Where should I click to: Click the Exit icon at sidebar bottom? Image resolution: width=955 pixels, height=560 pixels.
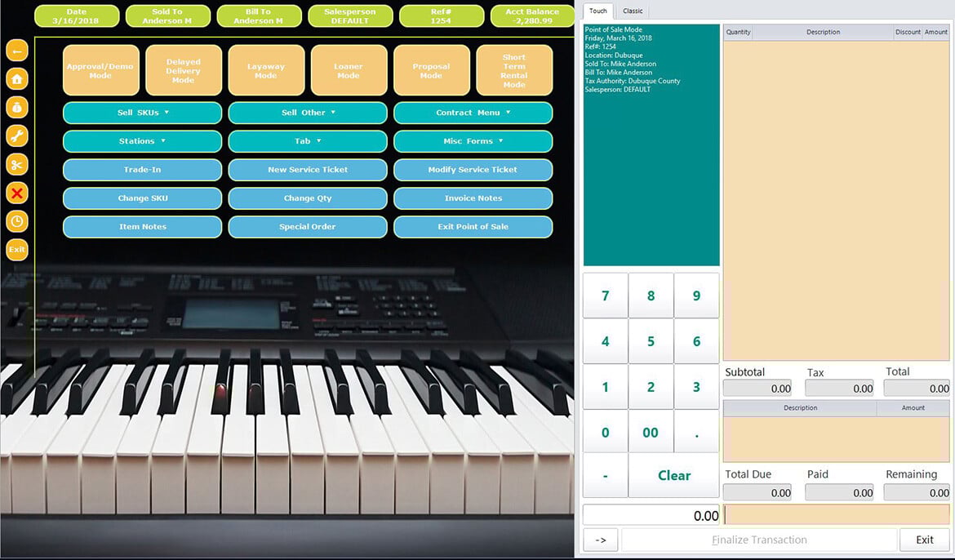tap(17, 249)
